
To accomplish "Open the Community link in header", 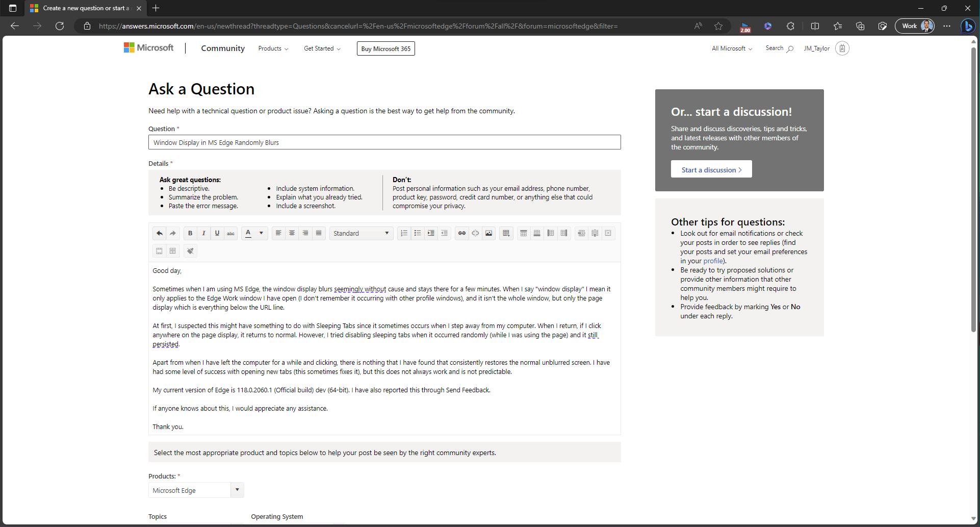I will (223, 48).
